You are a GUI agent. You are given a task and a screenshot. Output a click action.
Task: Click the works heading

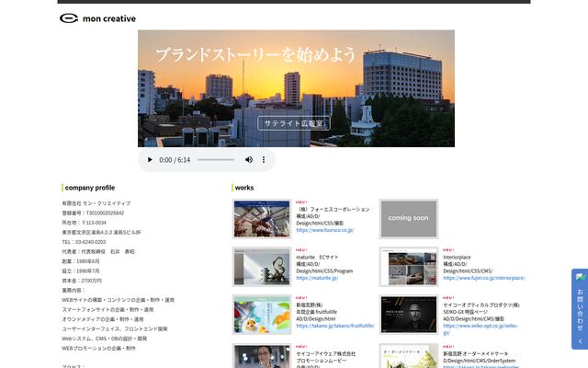[x=244, y=188]
